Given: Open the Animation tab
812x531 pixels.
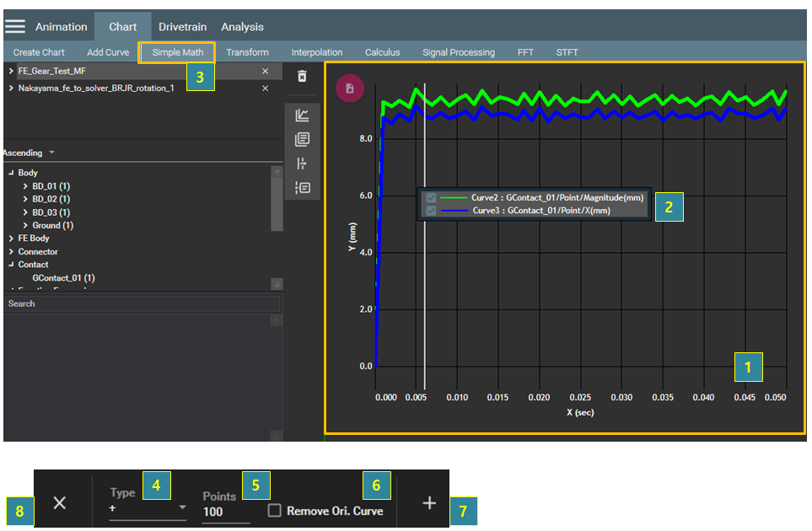Looking at the screenshot, I should pos(61,27).
